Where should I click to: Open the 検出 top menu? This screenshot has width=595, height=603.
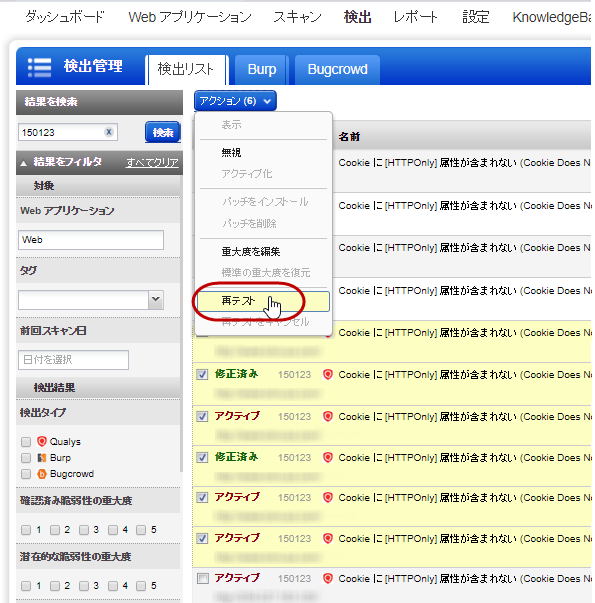click(357, 17)
